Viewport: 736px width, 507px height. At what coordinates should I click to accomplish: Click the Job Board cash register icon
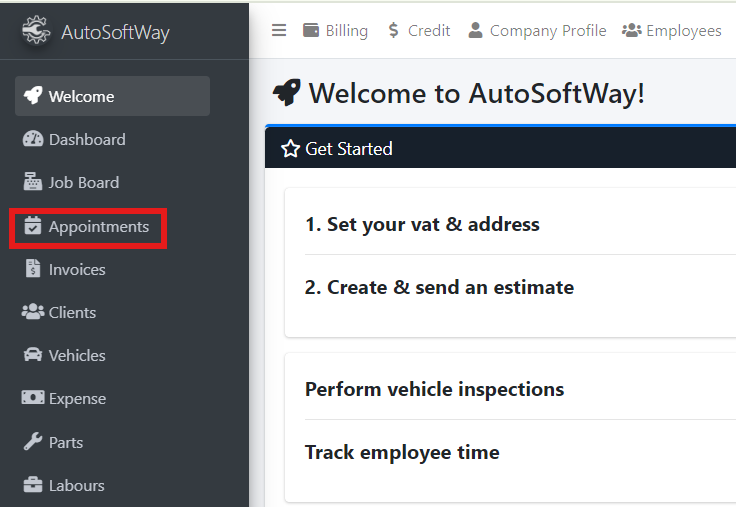[33, 182]
